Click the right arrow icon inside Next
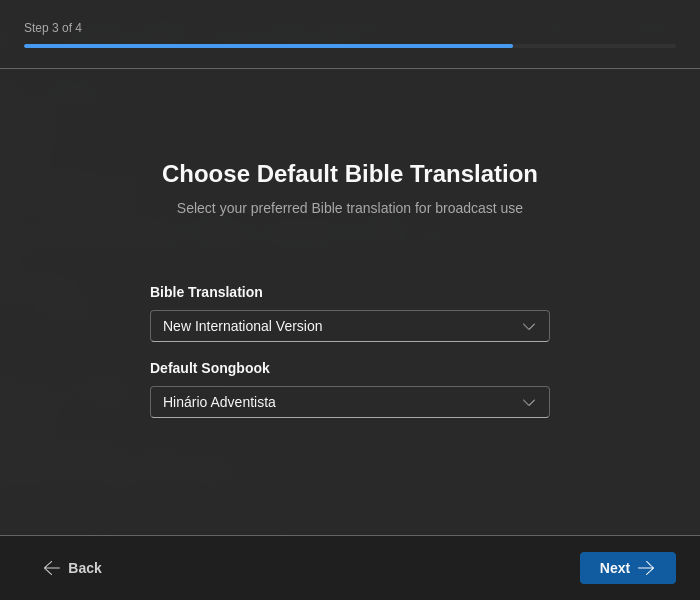700x600 pixels. [646, 568]
